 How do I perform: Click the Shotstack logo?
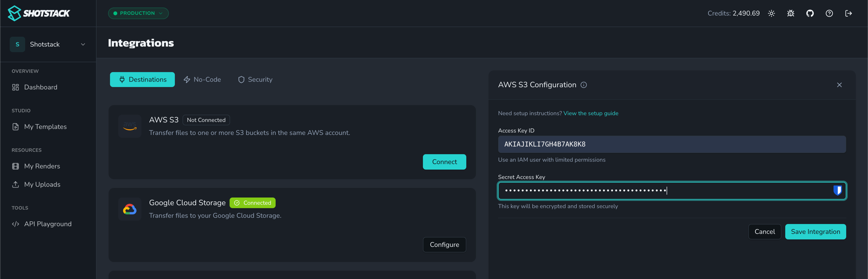pos(39,13)
